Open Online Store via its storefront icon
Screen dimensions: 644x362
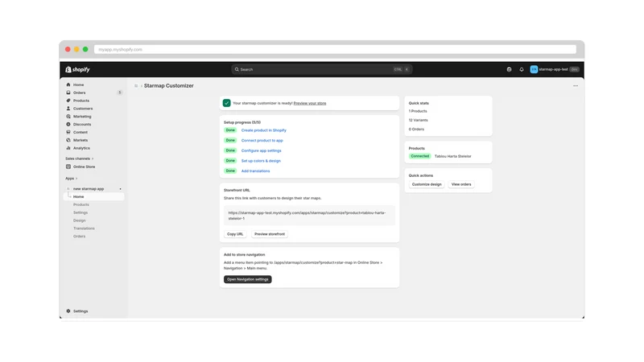pos(68,167)
